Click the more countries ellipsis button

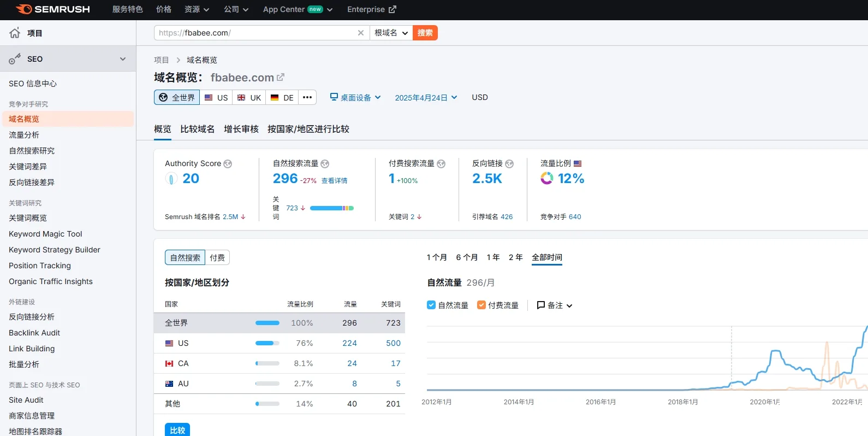(x=307, y=97)
